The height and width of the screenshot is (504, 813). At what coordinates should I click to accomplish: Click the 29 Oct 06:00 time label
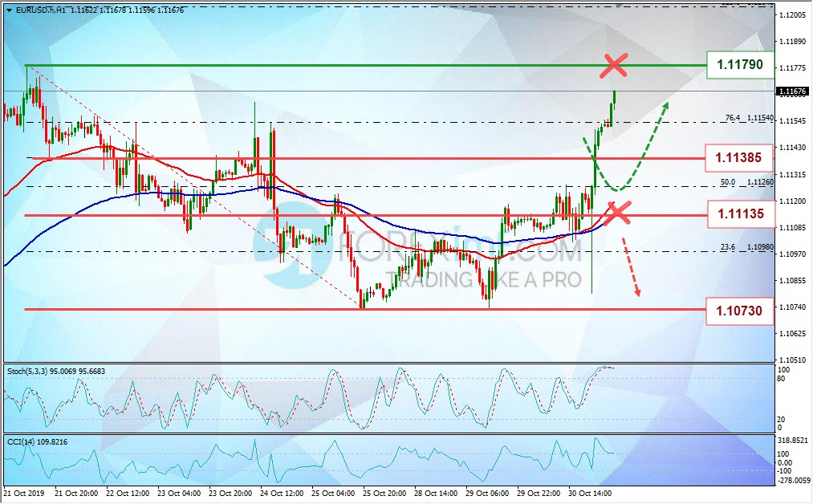point(487,493)
